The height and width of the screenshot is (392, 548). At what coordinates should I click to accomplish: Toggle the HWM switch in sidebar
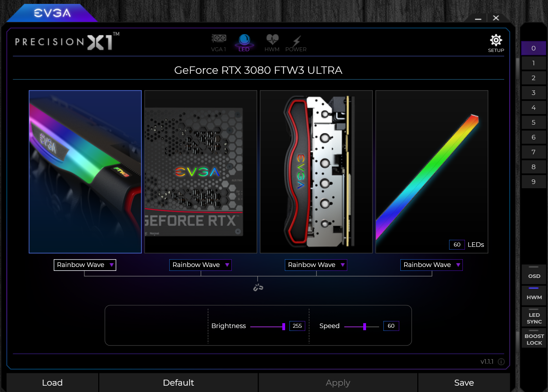tap(534, 296)
